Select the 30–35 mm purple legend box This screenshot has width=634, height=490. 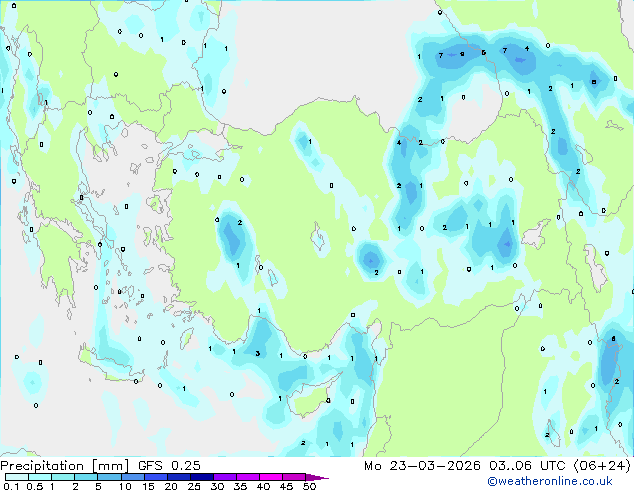click(x=224, y=477)
